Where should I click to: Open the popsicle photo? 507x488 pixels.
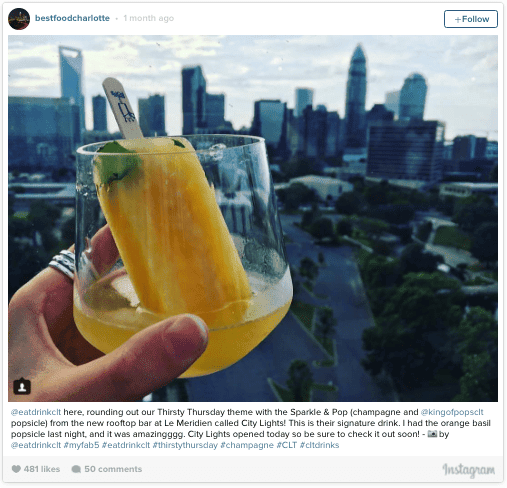tap(253, 218)
